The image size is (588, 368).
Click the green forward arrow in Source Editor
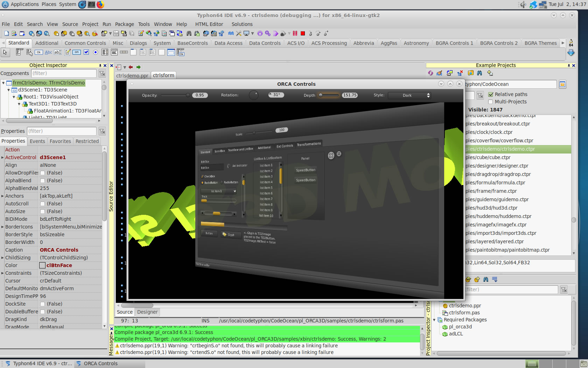tap(139, 67)
